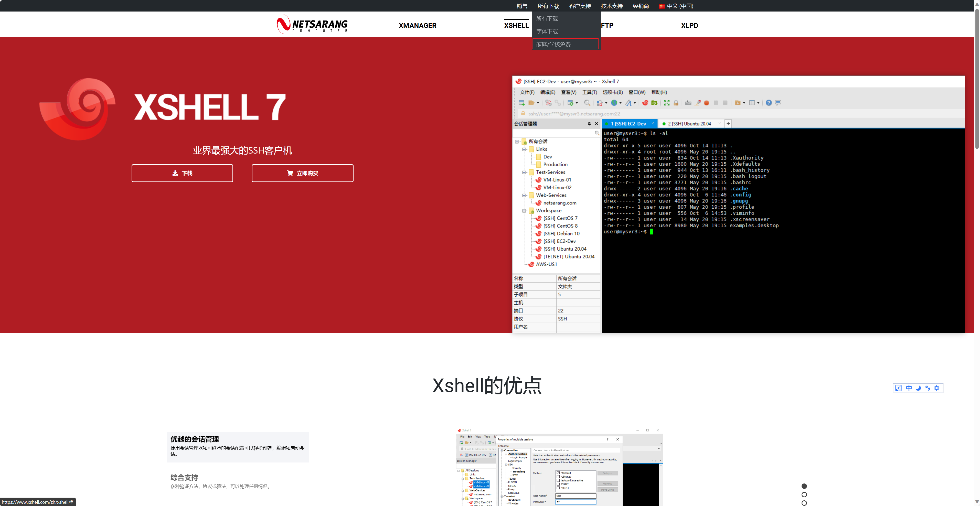980x506 pixels.
Task: Choose 家庭/学校免费 from the dropdown menu
Action: 565,44
